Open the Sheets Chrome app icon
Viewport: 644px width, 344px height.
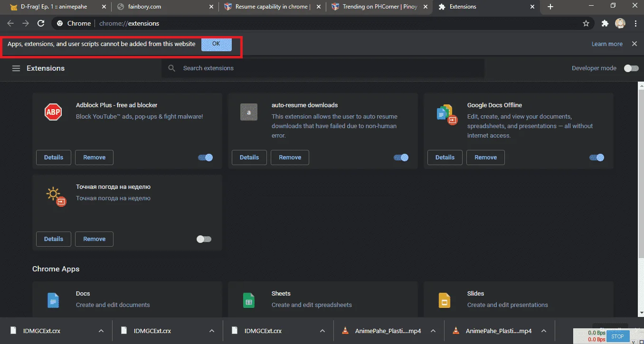pos(249,300)
